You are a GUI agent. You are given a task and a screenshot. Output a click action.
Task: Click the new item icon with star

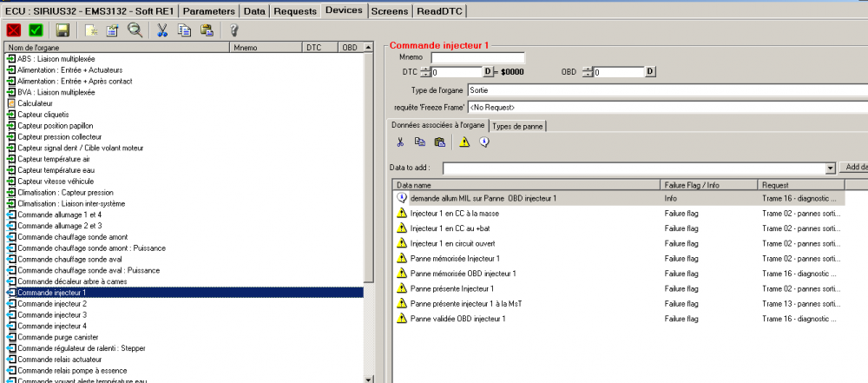pos(92,30)
